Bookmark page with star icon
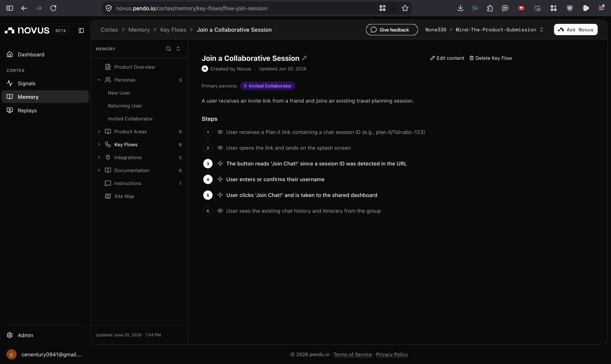This screenshot has width=611, height=364. point(405,8)
